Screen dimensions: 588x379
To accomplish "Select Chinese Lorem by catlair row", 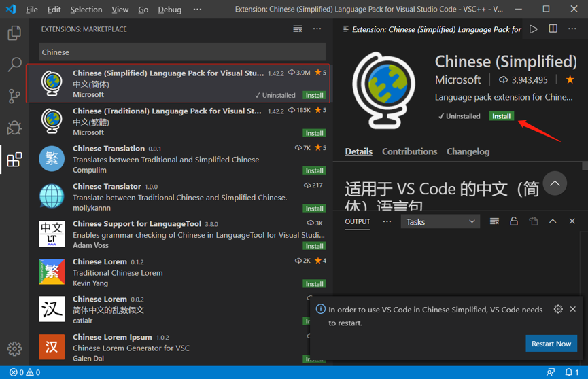I will pyautogui.click(x=179, y=310).
